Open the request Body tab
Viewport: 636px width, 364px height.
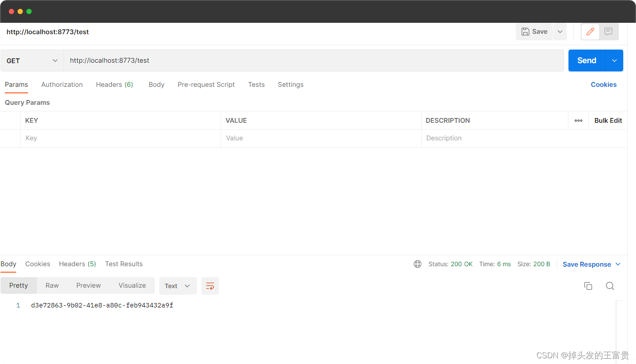coord(157,85)
